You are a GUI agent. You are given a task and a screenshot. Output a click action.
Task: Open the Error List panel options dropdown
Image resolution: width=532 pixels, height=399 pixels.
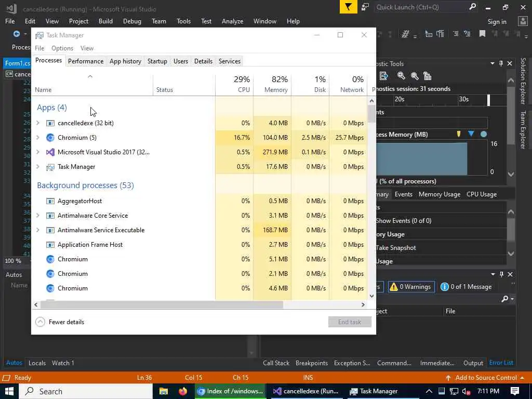point(493,274)
